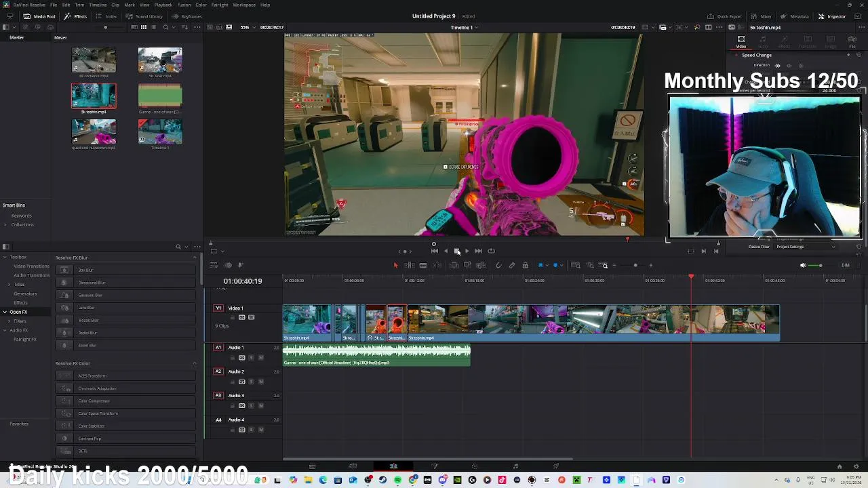Click the Quick Export button

(x=725, y=16)
